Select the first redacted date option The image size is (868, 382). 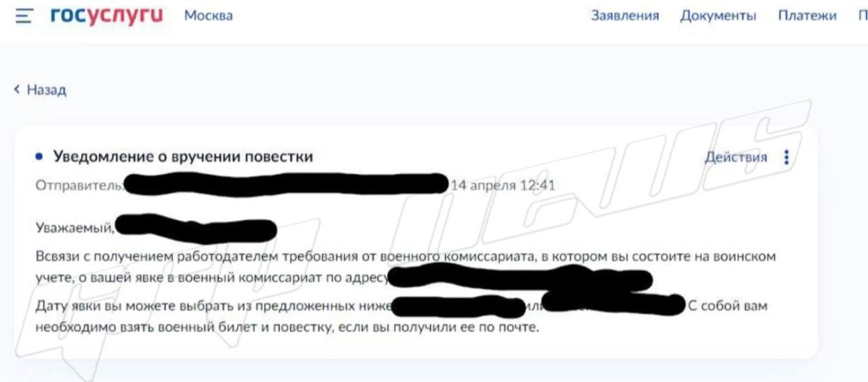459,306
